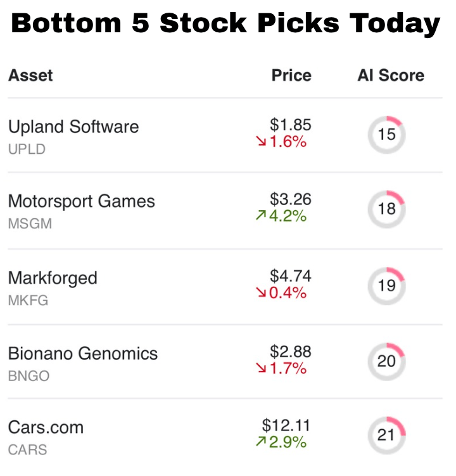
Task: Click the red down arrow beside 1.7%
Action: pyautogui.click(x=261, y=368)
